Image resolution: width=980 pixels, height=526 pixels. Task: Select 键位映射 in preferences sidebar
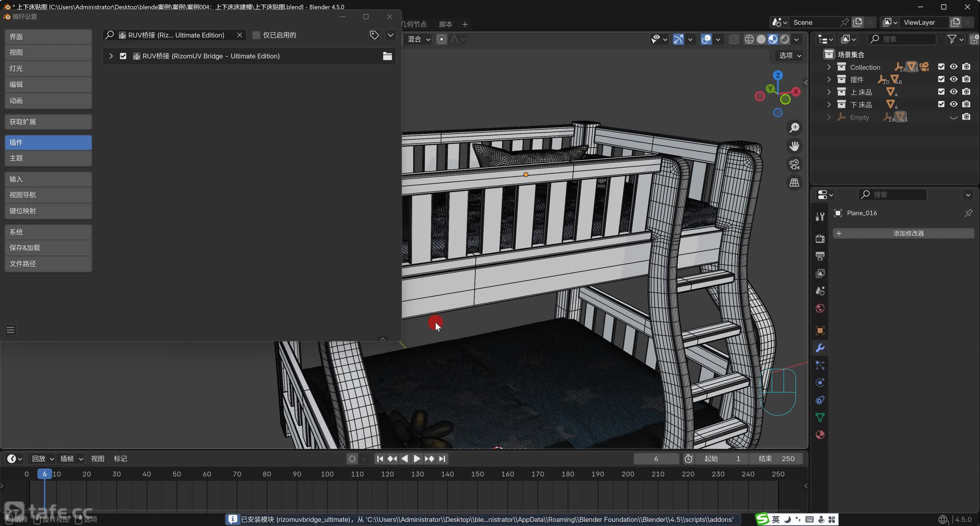pos(48,211)
